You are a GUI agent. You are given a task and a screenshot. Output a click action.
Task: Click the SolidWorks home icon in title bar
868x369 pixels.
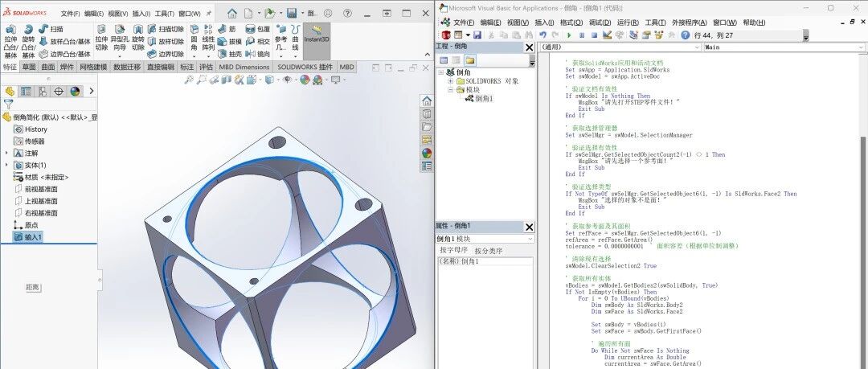[232, 13]
